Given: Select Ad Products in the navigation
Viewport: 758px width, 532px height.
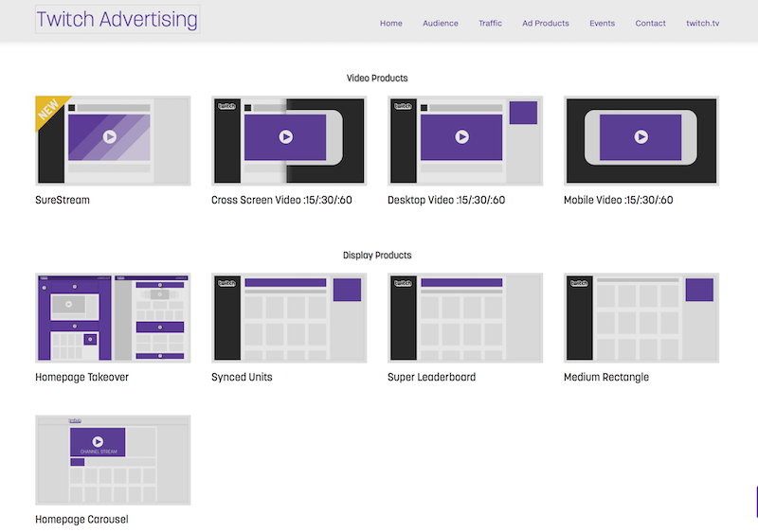Looking at the screenshot, I should [546, 24].
